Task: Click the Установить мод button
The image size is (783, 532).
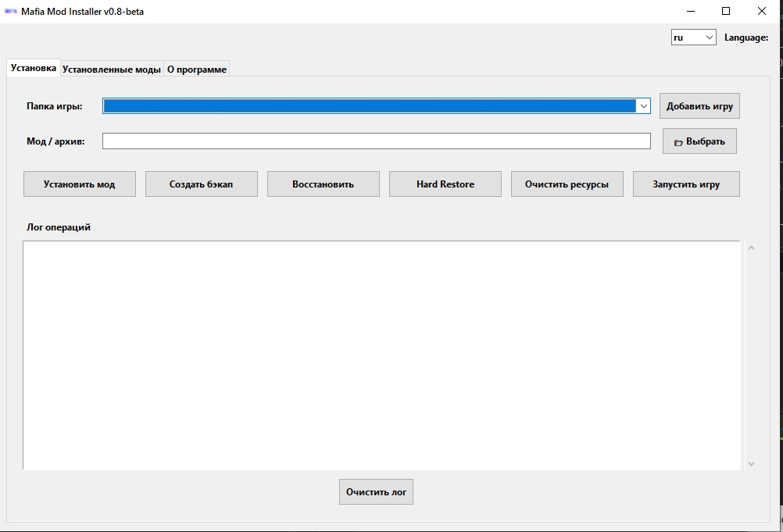Action: click(x=79, y=184)
